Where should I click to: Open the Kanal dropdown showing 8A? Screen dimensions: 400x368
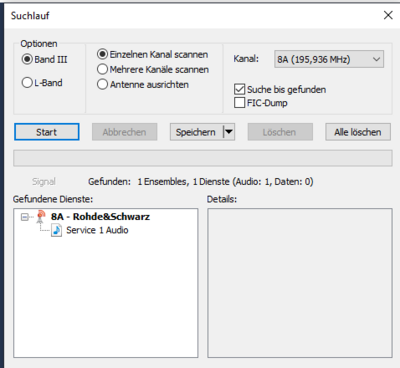[x=329, y=59]
